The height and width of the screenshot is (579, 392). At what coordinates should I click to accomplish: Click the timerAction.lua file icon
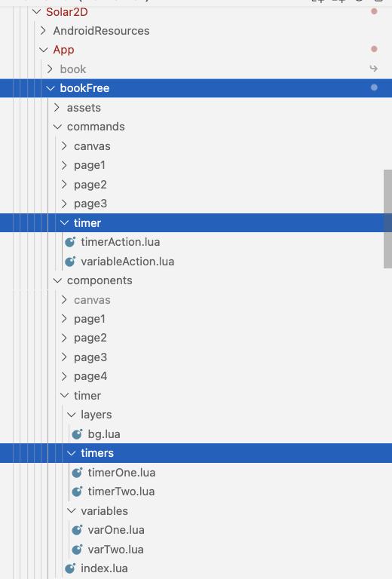70,242
